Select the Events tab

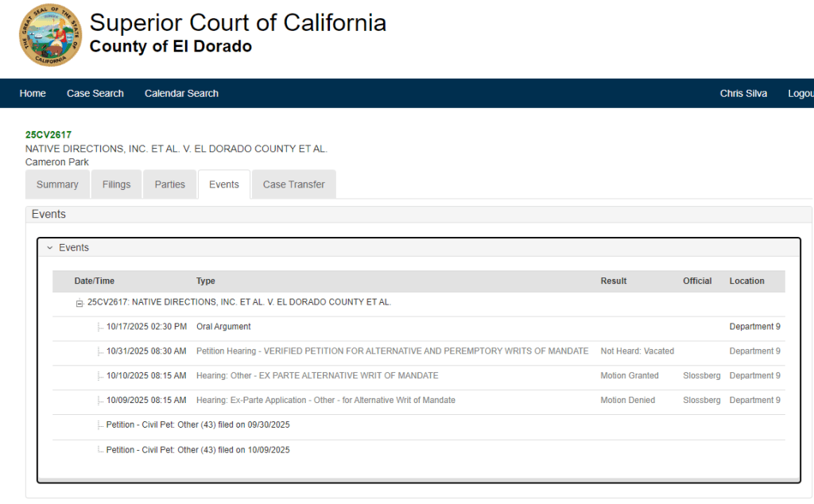pyautogui.click(x=224, y=184)
